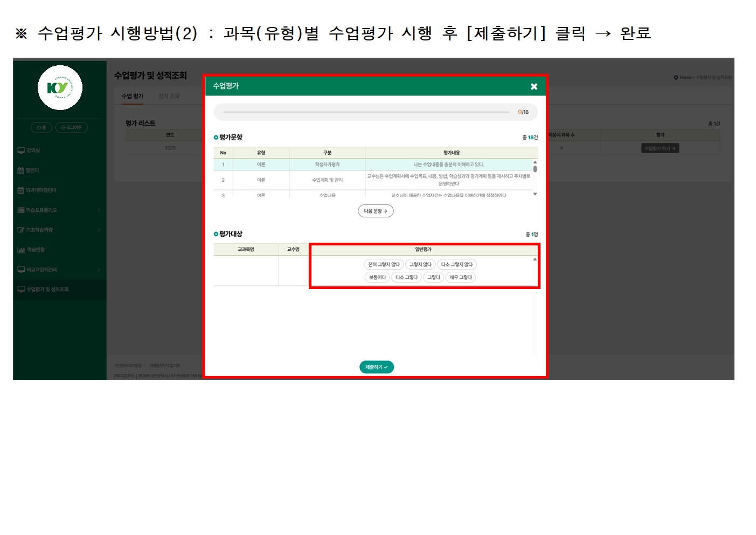Click the 제출하기 submit button

point(376,367)
